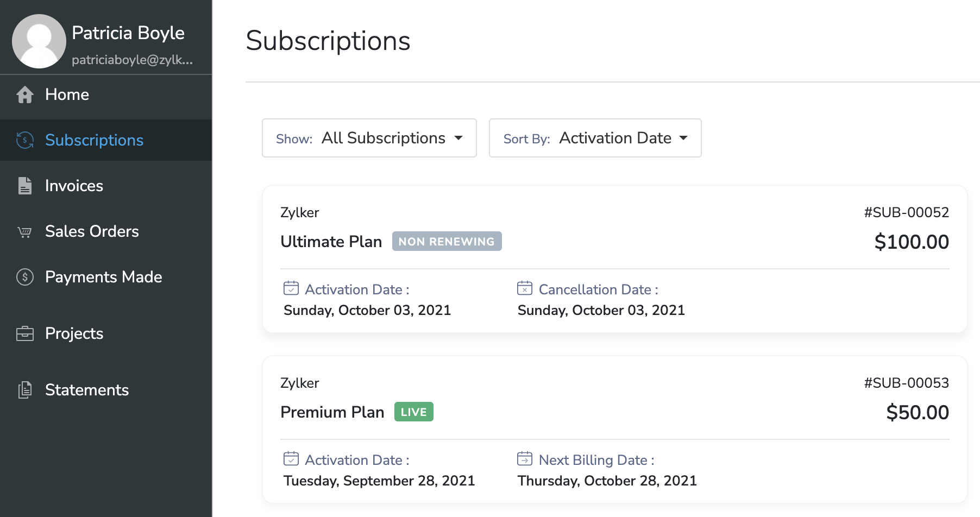Click the Sales Orders cart icon
The image size is (980, 517).
tap(25, 232)
